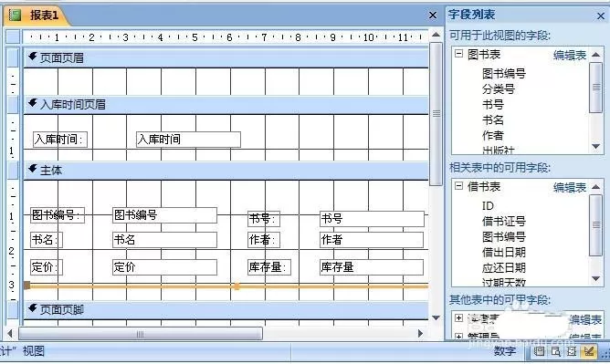The width and height of the screenshot is (610, 364).
Task: Click the report selector box beside ruler
Action: [13, 36]
